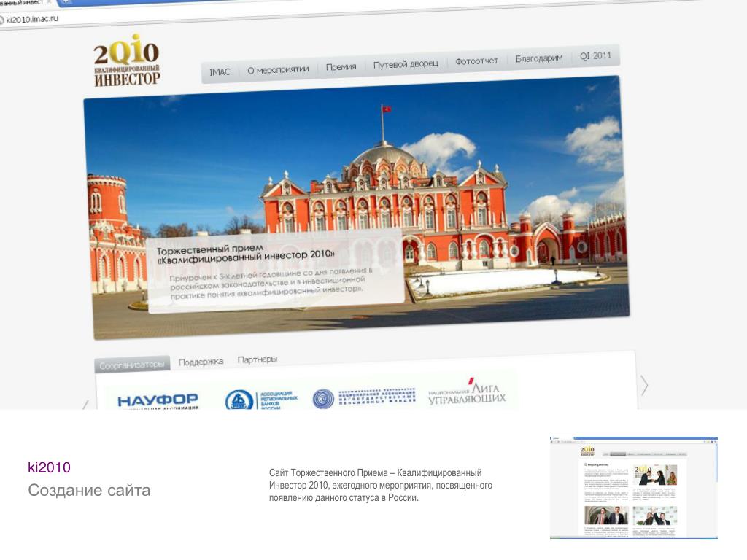Screen dimensions: 747x560
Task: Click the ki2010.imac.ru address bar
Action: click(x=31, y=20)
